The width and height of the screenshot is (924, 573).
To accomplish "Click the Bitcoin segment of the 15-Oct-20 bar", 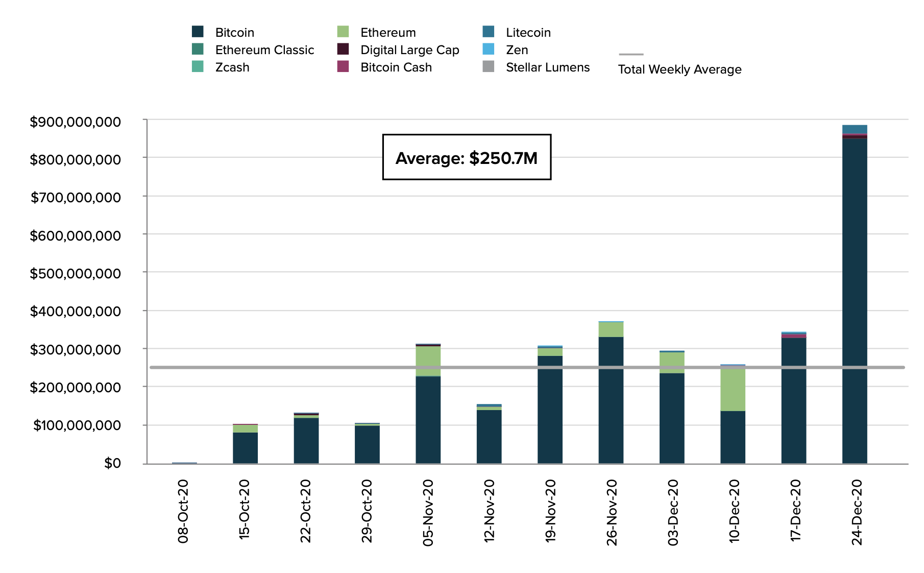I will (245, 448).
